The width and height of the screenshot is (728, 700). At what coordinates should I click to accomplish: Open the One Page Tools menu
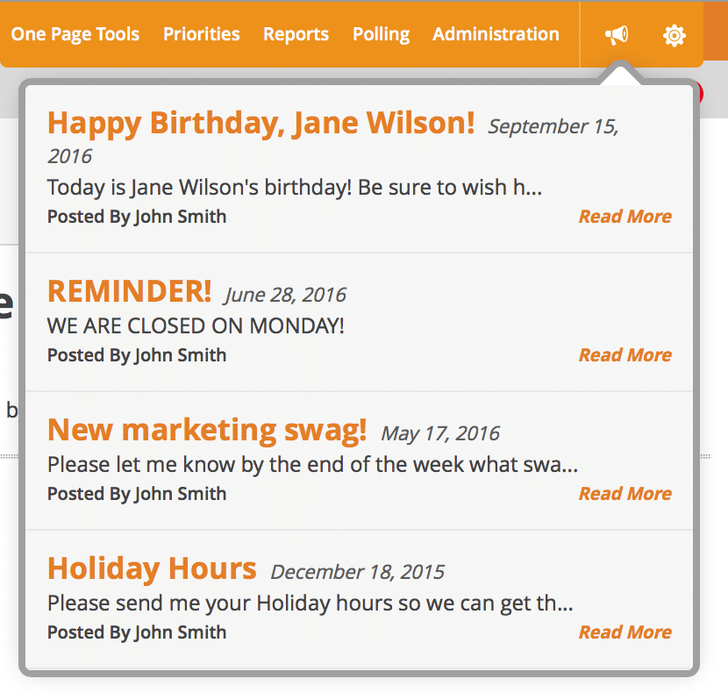coord(75,34)
